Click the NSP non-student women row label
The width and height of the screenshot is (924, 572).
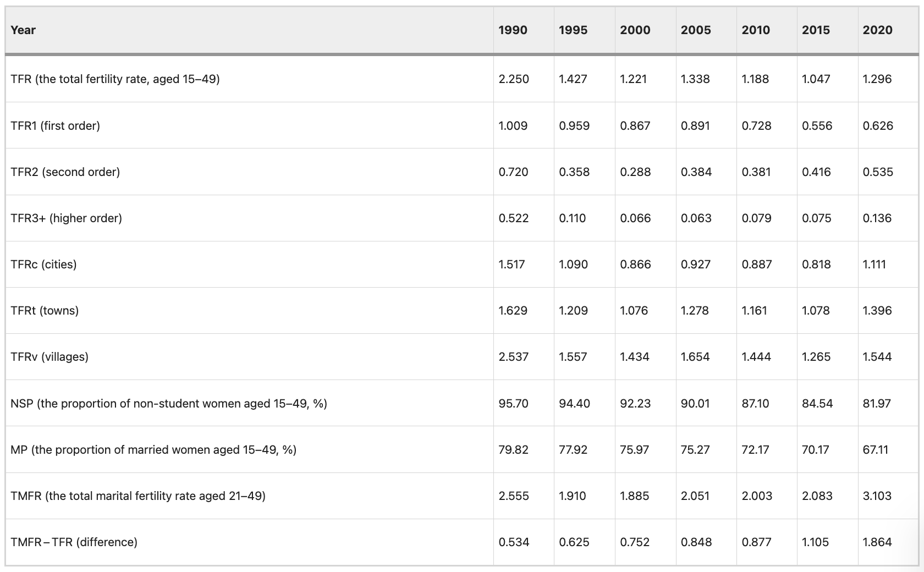pyautogui.click(x=169, y=404)
